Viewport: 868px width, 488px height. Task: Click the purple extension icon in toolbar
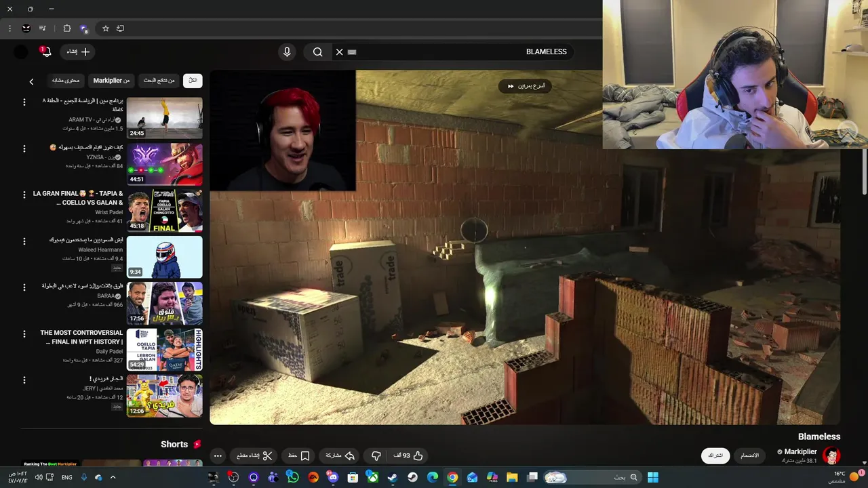click(84, 28)
